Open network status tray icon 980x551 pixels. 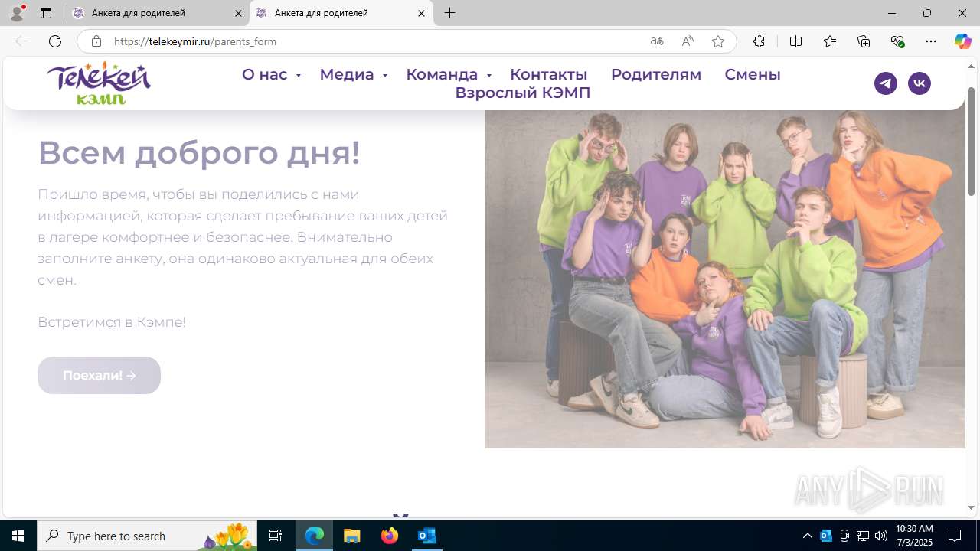tap(863, 536)
